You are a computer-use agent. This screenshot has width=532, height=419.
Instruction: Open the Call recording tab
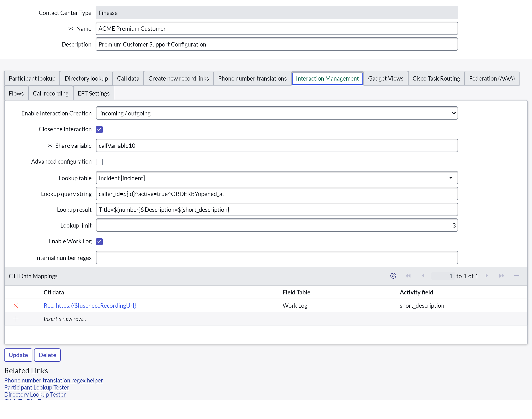pyautogui.click(x=50, y=93)
